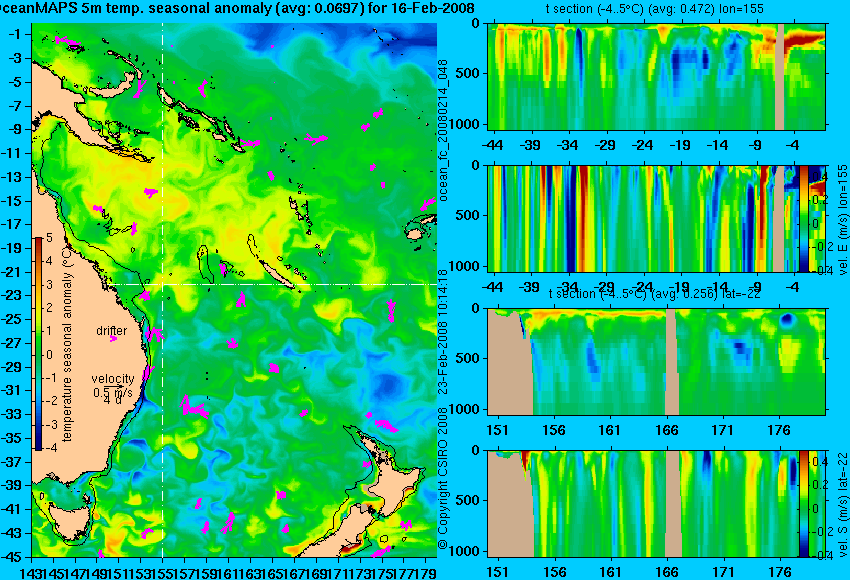Click the vertical dashed section line at longitude 155
This screenshot has width=850, height=580.
coord(163,290)
